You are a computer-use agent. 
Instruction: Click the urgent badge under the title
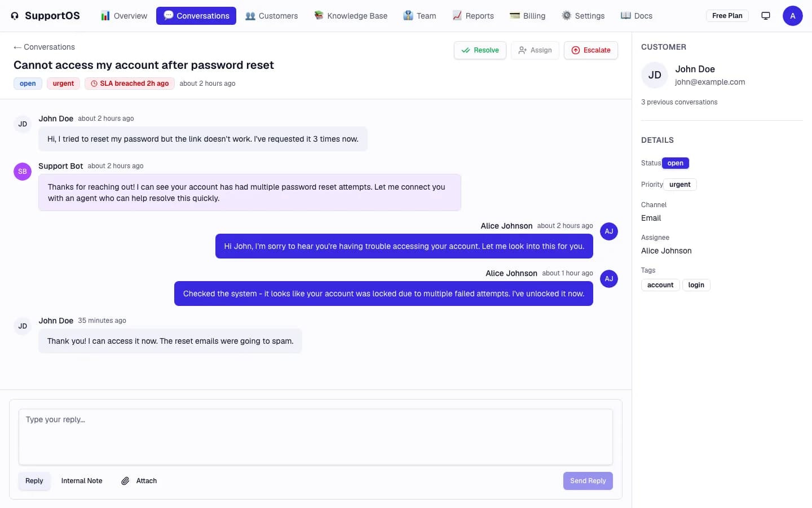pos(63,84)
